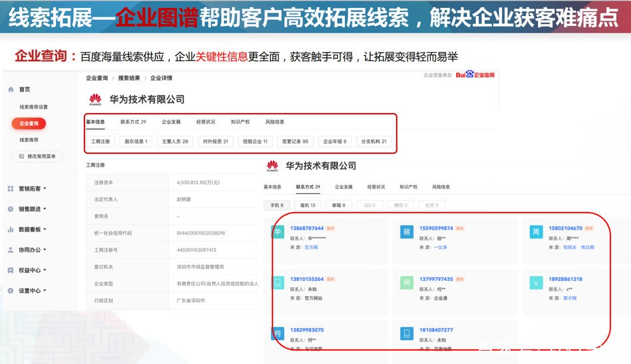Filter contacts by 邮箱 8
Image resolution: width=631 pixels, height=364 pixels.
(x=339, y=205)
